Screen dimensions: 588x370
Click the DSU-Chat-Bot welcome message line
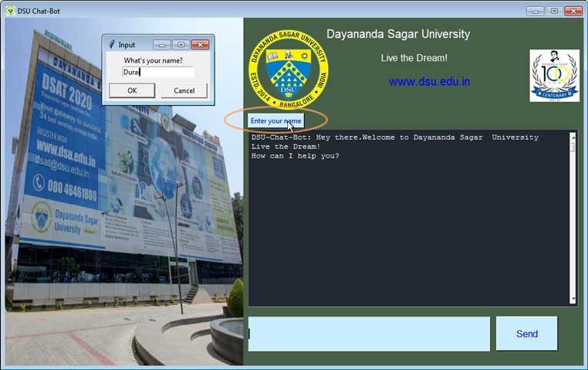[395, 137]
